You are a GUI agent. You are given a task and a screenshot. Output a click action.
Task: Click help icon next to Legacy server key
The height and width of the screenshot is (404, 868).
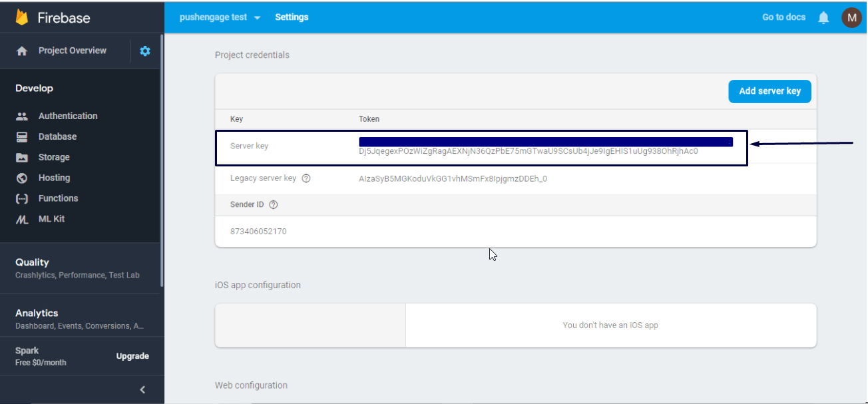(x=306, y=178)
